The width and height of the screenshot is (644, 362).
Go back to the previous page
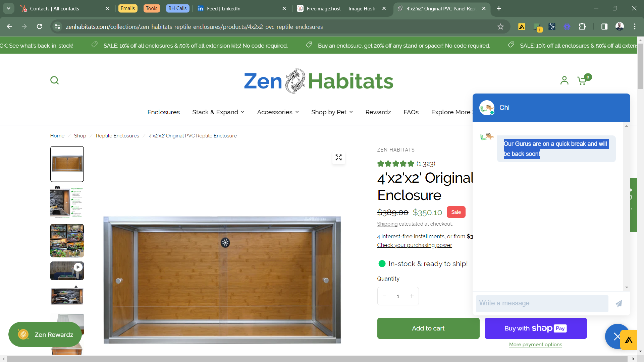pyautogui.click(x=9, y=26)
